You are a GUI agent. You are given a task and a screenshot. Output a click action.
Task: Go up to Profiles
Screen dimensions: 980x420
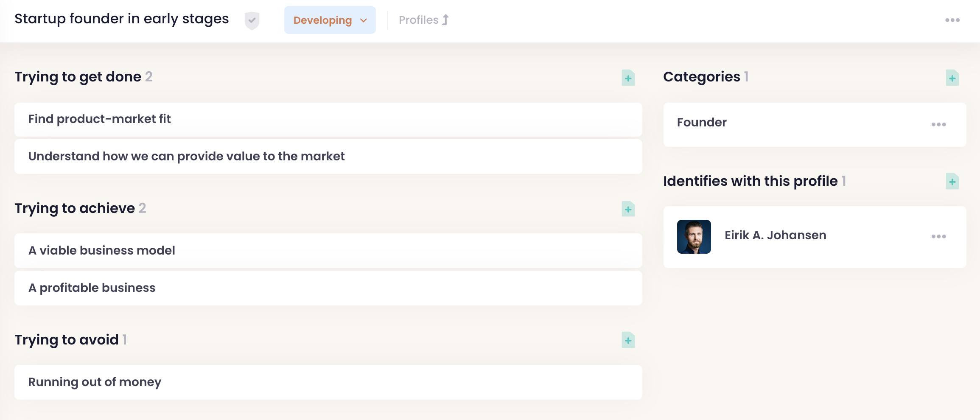pos(423,20)
